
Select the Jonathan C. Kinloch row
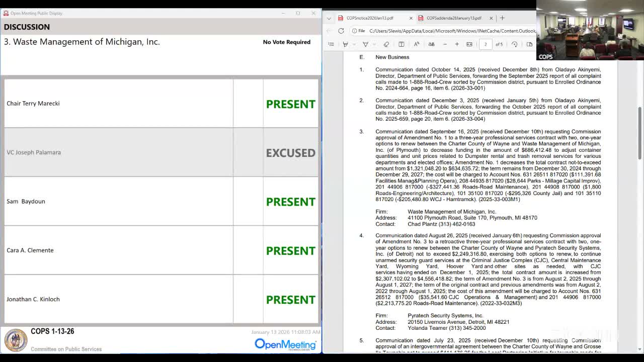pos(161,299)
